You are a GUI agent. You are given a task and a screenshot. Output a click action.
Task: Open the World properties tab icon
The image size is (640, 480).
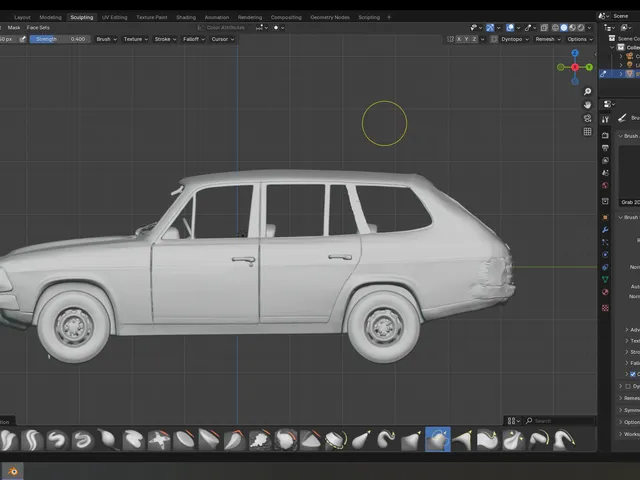pyautogui.click(x=605, y=186)
